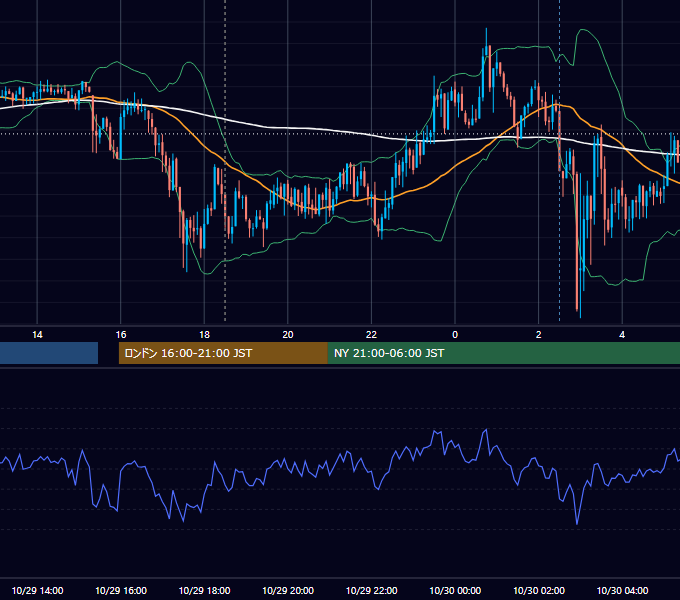Click the 14 hour label on the price chart axis

pyautogui.click(x=37, y=335)
